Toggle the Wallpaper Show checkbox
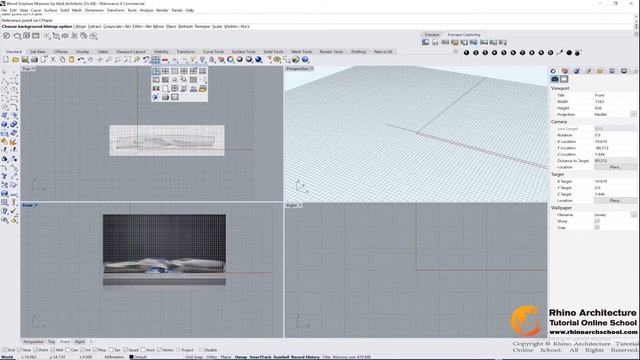 coord(597,221)
